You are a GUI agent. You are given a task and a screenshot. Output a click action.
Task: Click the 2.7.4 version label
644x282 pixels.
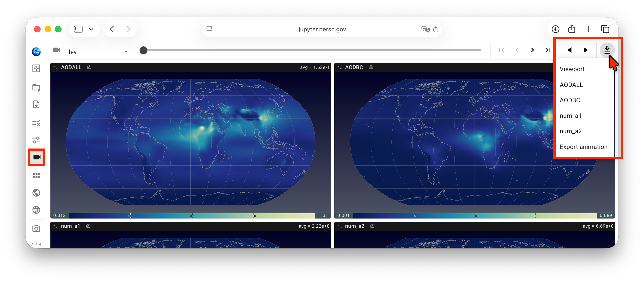(x=36, y=244)
